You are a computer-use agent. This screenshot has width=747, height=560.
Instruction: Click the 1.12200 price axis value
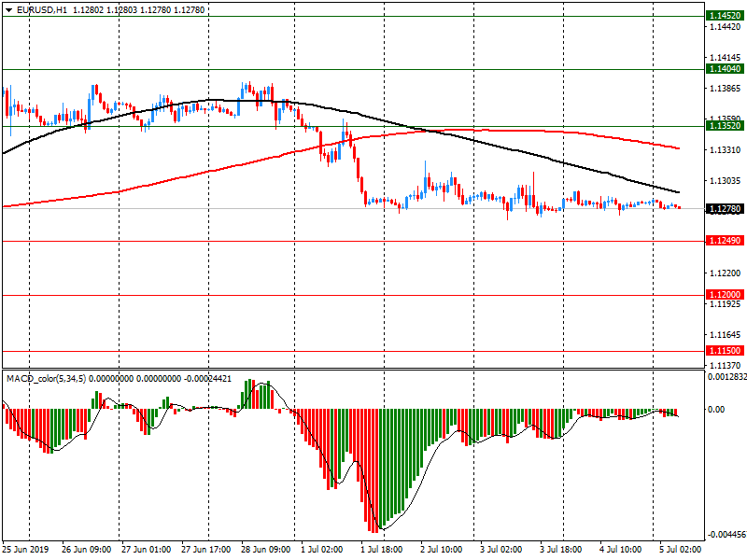pyautogui.click(x=726, y=273)
